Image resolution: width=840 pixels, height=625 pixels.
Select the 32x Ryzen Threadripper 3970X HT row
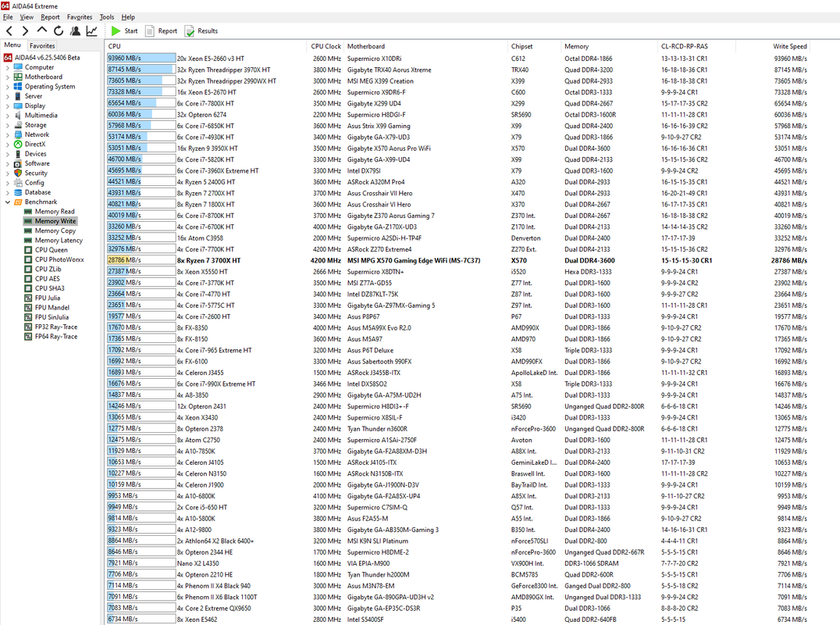point(457,70)
